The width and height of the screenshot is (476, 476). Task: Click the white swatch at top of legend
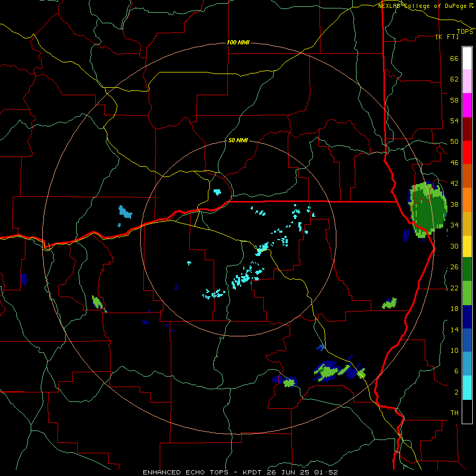(x=467, y=58)
